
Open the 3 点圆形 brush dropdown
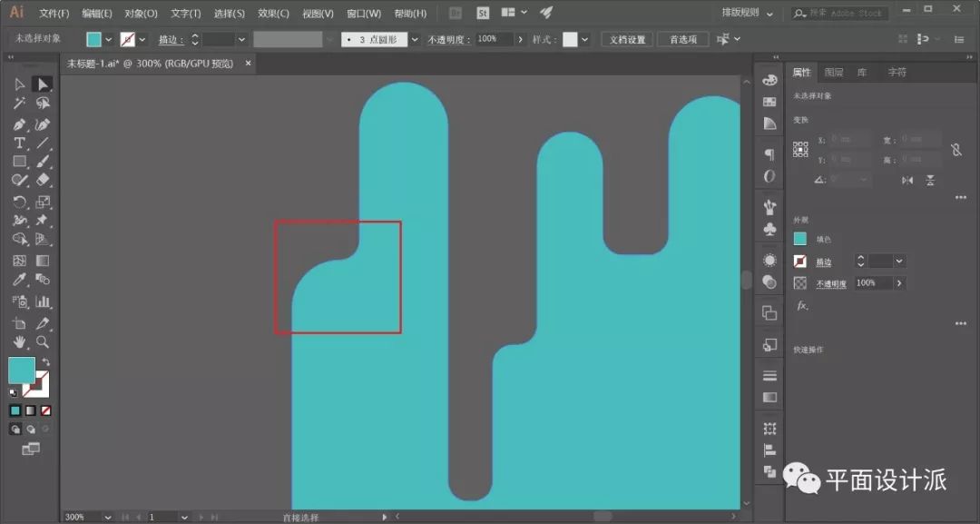pos(415,40)
